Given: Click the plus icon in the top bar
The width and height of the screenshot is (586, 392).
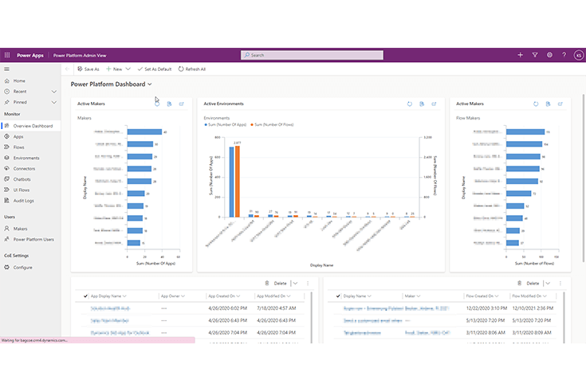Looking at the screenshot, I should (520, 55).
